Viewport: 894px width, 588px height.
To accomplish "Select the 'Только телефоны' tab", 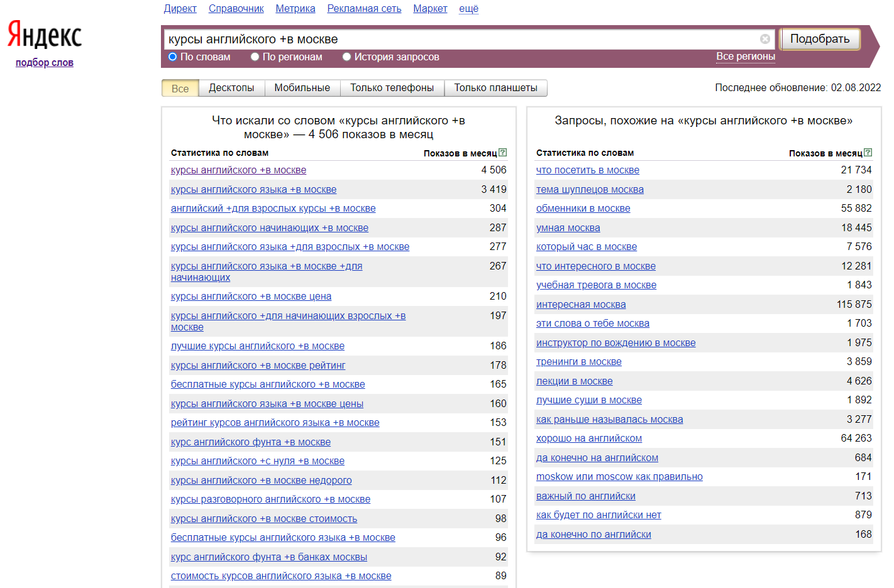I will [x=392, y=88].
